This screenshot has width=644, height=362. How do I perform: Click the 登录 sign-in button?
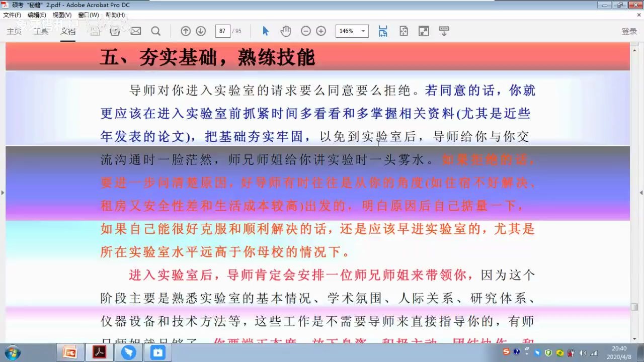(629, 31)
